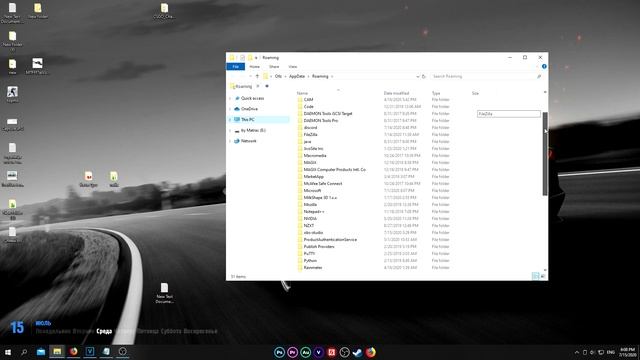Select the NZXT folder
This screenshot has height=360, width=640.
(309, 226)
